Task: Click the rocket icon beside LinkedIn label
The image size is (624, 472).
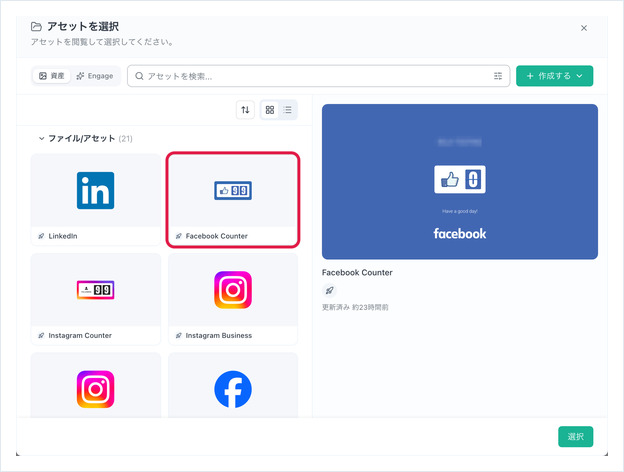Action: (x=41, y=236)
